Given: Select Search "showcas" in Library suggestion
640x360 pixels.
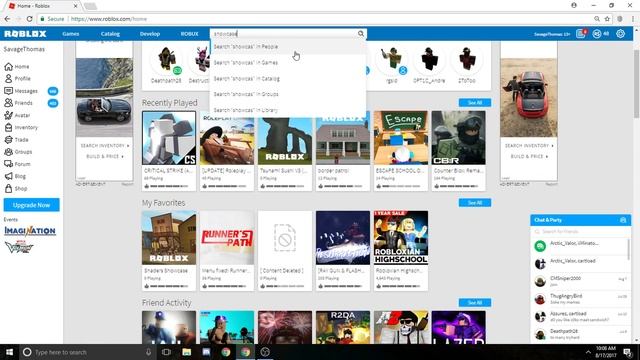Looking at the screenshot, I should click(x=288, y=110).
